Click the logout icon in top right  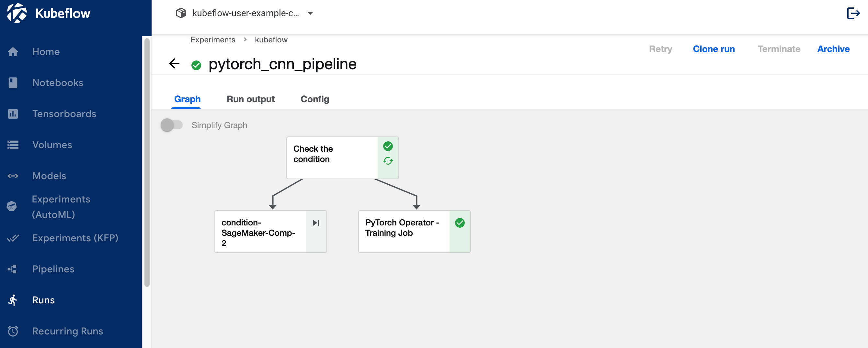pyautogui.click(x=853, y=14)
